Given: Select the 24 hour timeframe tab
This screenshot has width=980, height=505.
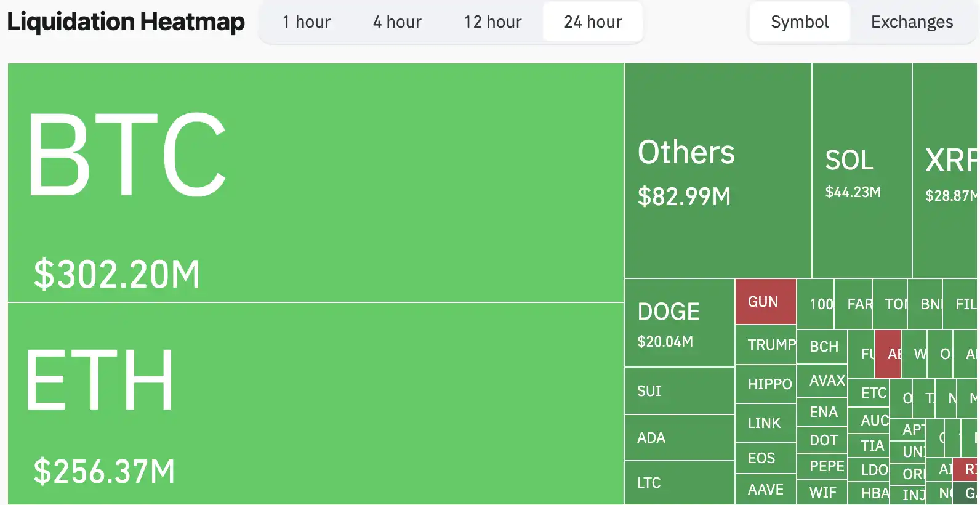Looking at the screenshot, I should [593, 22].
